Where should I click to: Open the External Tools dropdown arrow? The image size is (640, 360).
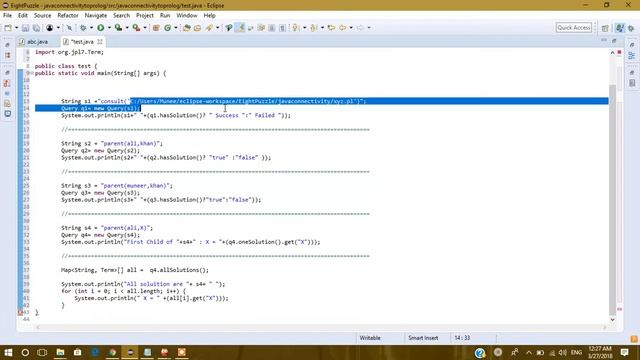[145, 28]
